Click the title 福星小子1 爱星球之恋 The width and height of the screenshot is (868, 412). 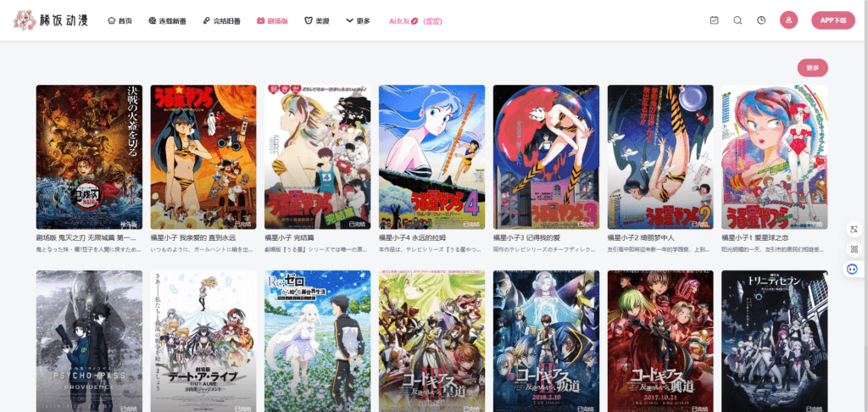pyautogui.click(x=755, y=237)
